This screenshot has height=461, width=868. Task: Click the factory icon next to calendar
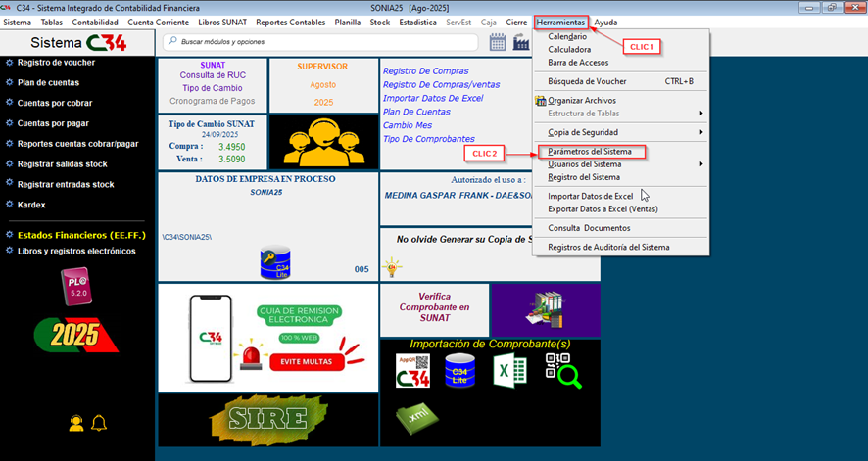click(521, 42)
